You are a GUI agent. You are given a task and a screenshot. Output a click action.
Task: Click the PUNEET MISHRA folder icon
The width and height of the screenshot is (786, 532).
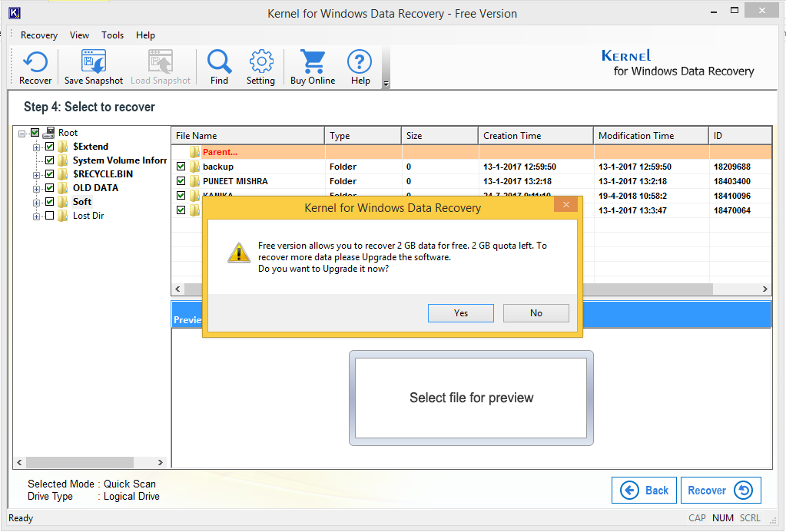click(x=194, y=181)
